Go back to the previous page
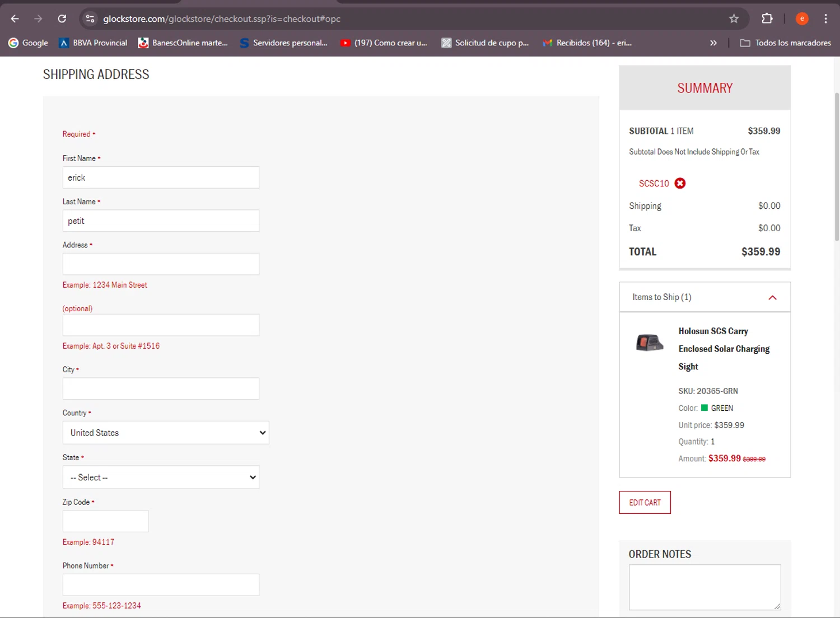840x618 pixels. (x=15, y=18)
